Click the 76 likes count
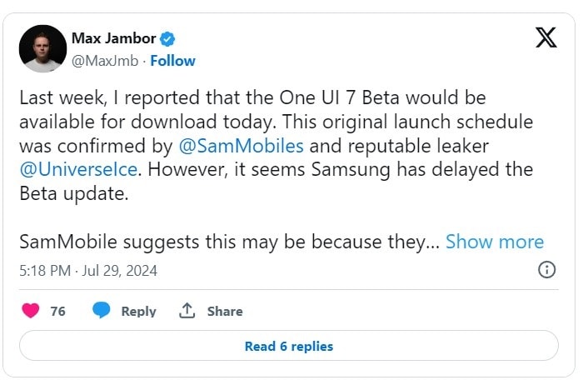Image resolution: width=588 pixels, height=385 pixels. 57,311
